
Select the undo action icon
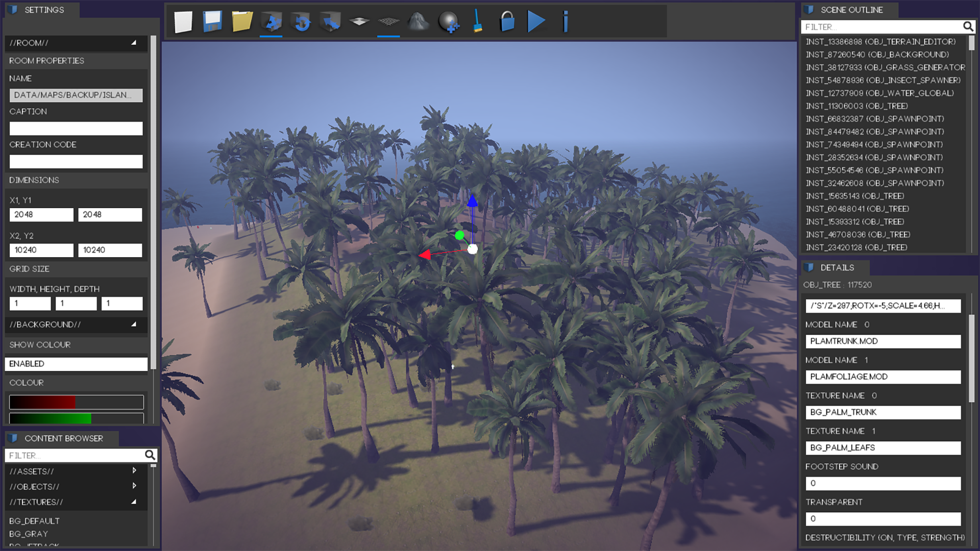(x=302, y=21)
